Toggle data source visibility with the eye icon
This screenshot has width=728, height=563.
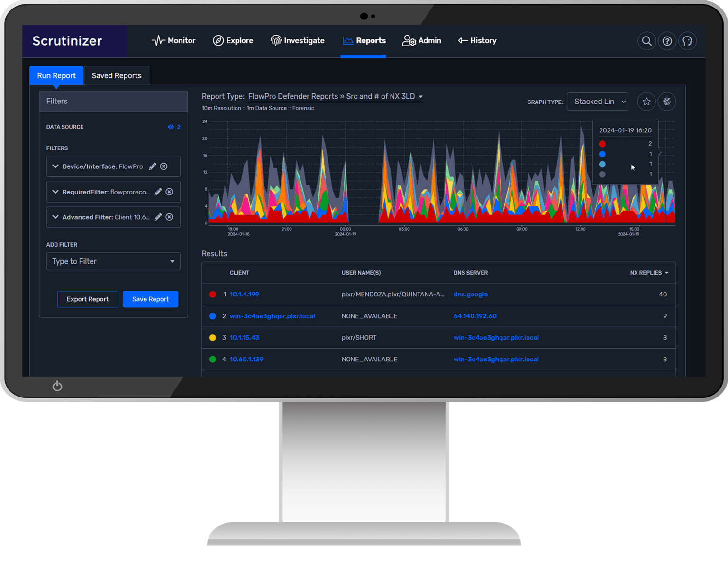171,127
